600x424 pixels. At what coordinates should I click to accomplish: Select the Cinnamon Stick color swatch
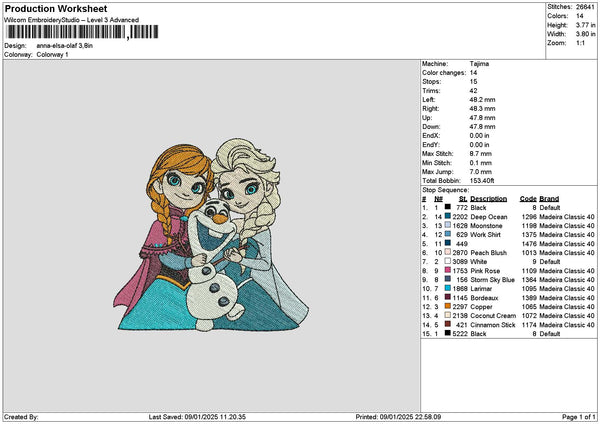[447, 324]
